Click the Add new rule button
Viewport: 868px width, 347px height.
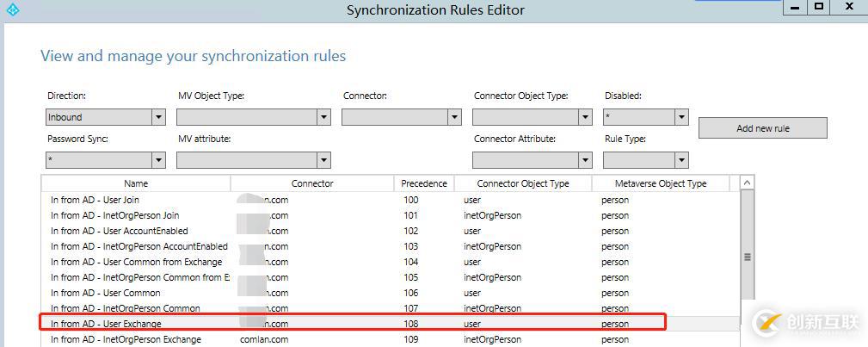pyautogui.click(x=762, y=128)
